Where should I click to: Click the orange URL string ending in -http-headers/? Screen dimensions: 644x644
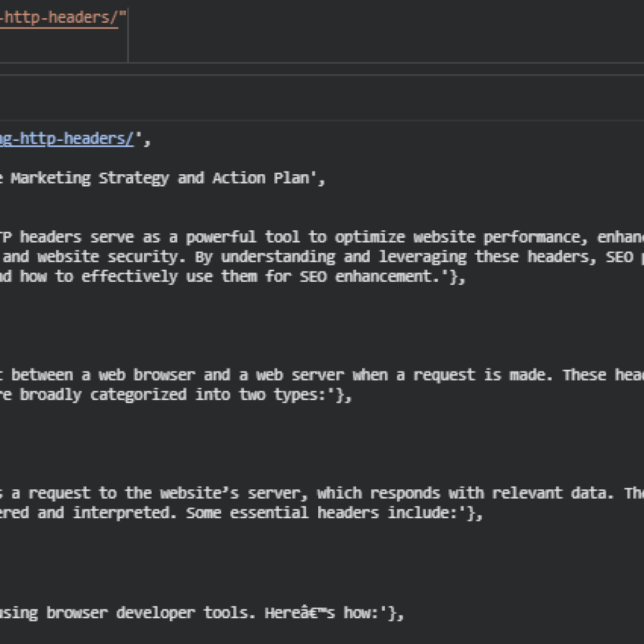coord(60,18)
